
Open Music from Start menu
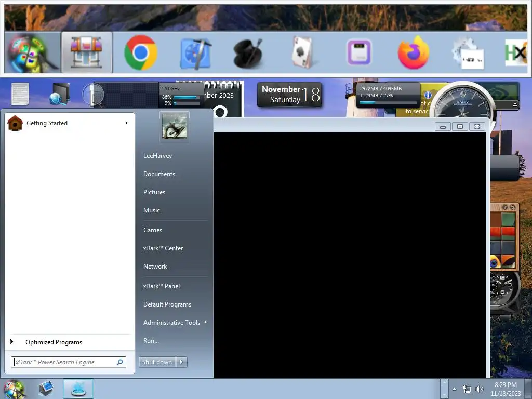point(151,210)
